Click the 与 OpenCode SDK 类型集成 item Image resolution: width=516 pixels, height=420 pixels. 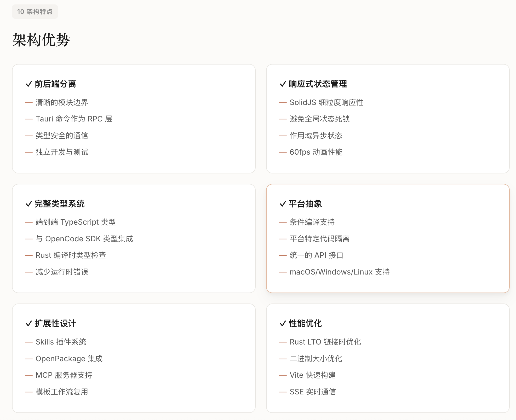coord(84,239)
